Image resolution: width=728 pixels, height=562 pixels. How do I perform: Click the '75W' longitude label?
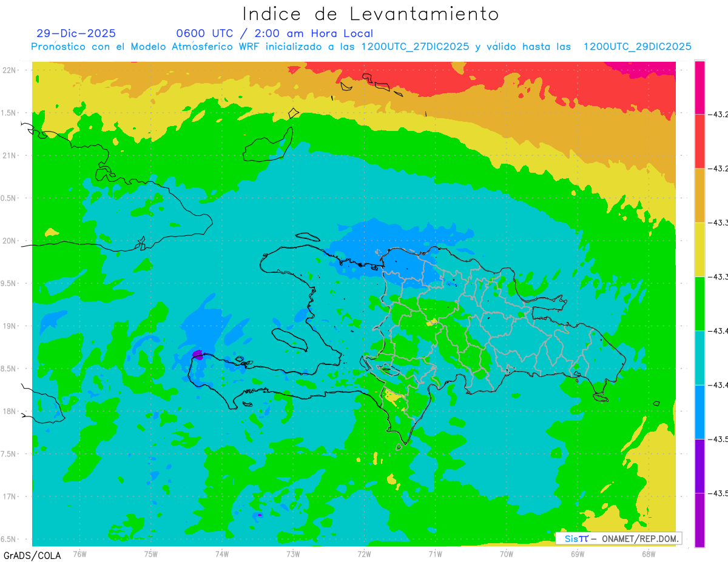click(x=150, y=554)
